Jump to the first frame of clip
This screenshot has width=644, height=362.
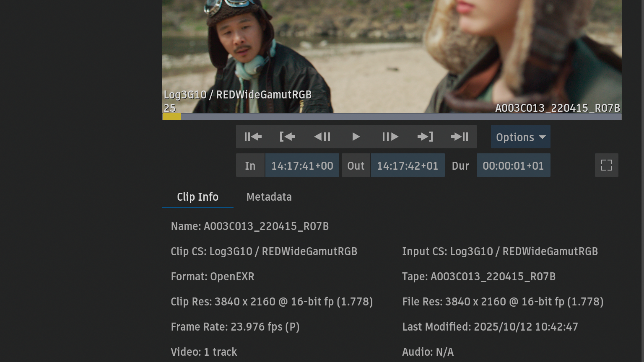point(253,137)
